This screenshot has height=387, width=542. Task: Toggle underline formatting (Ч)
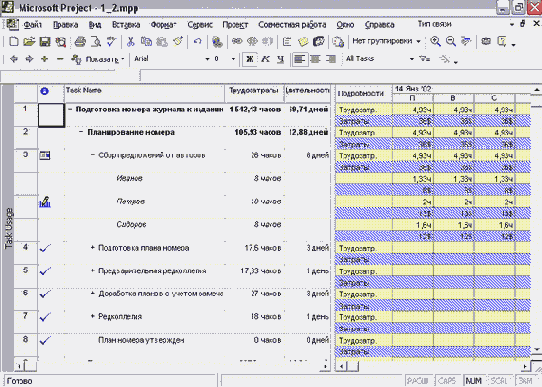[280, 59]
